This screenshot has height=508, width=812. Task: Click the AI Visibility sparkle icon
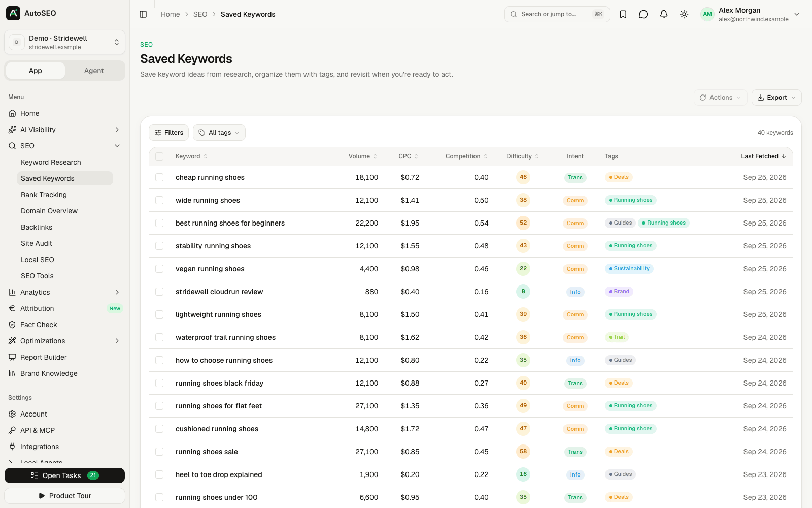tap(12, 130)
